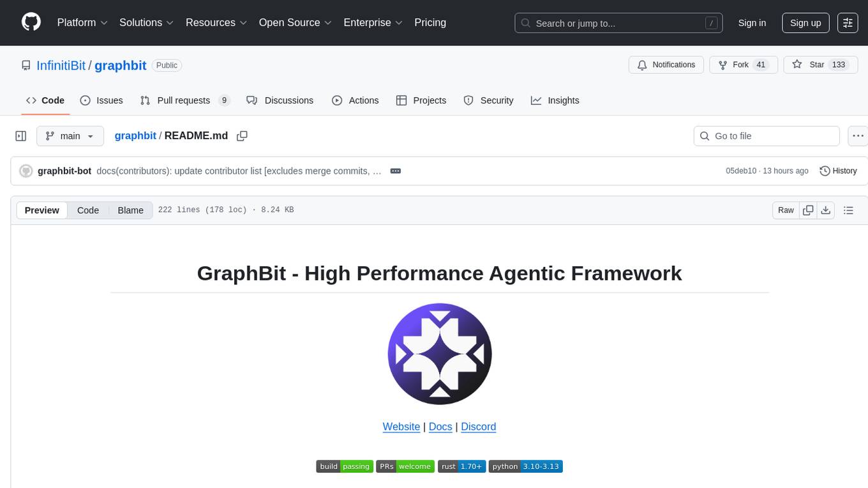Select the Preview view
This screenshot has width=868, height=488.
[42, 210]
